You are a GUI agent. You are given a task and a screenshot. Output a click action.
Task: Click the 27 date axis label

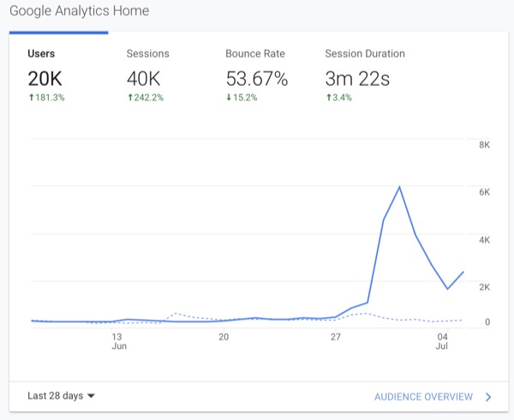tap(335, 337)
